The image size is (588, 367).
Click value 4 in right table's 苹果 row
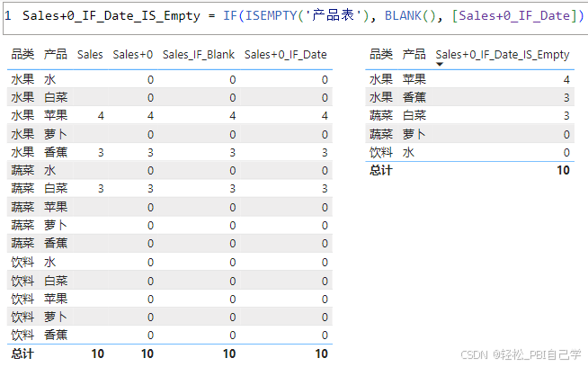pos(566,79)
